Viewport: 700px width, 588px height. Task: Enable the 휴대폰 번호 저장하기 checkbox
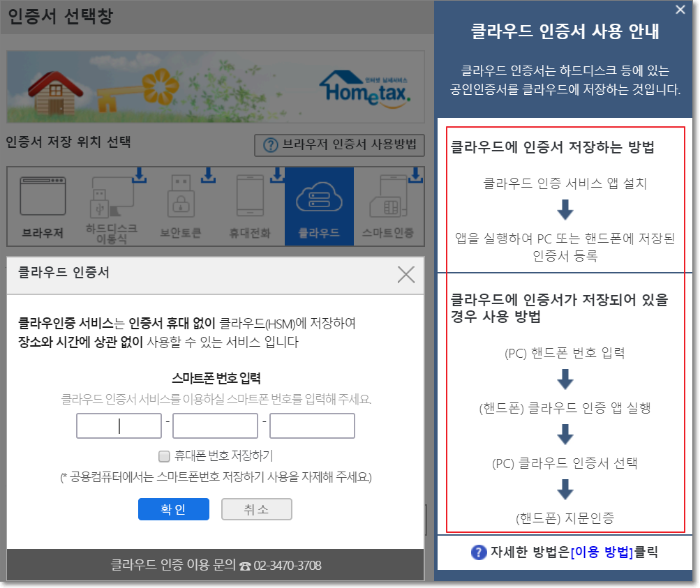165,456
